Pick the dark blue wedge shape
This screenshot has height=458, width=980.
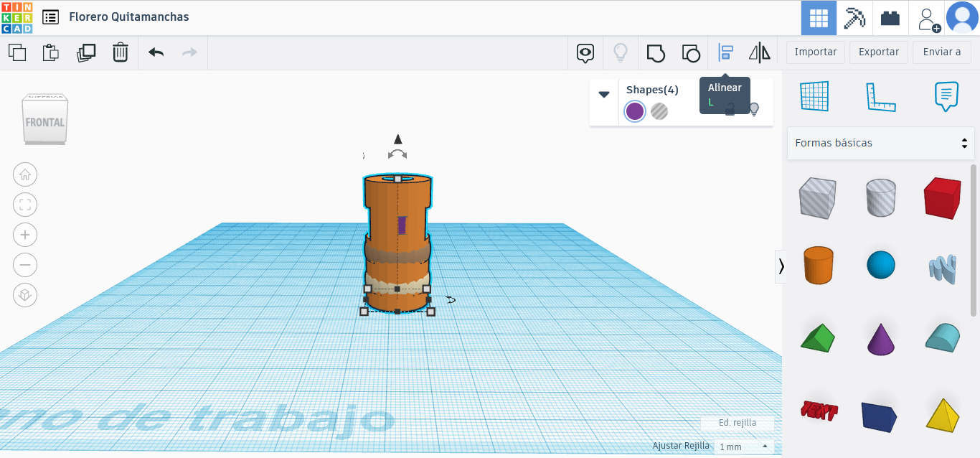[880, 416]
